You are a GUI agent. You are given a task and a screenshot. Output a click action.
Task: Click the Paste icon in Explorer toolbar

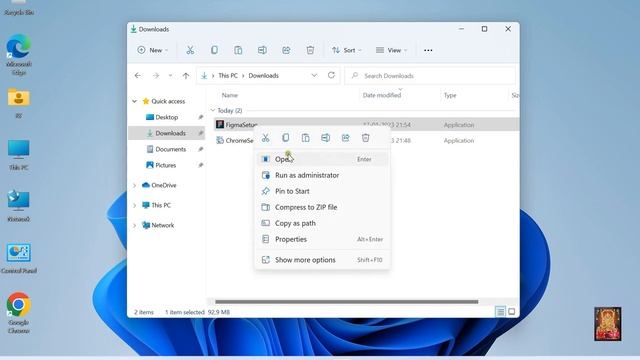point(238,50)
